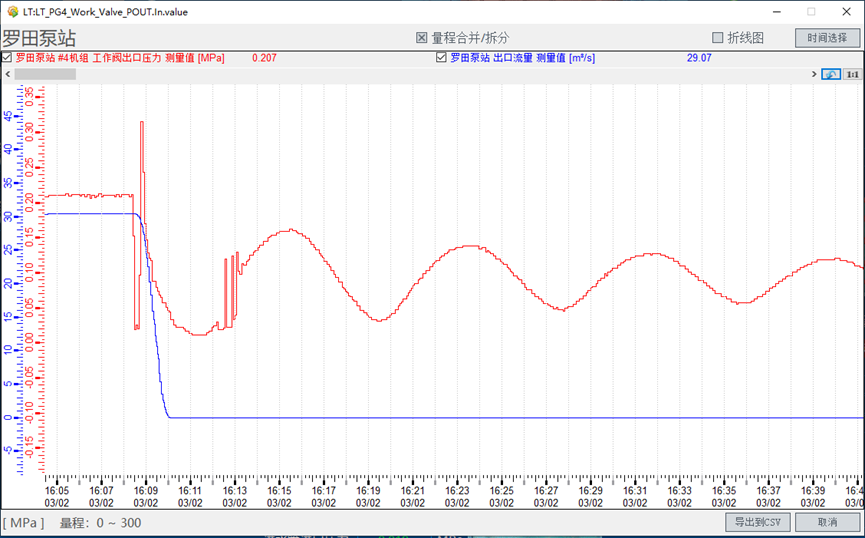Minimize the trend chart window
Viewport: 865px width, 538px height.
click(776, 12)
